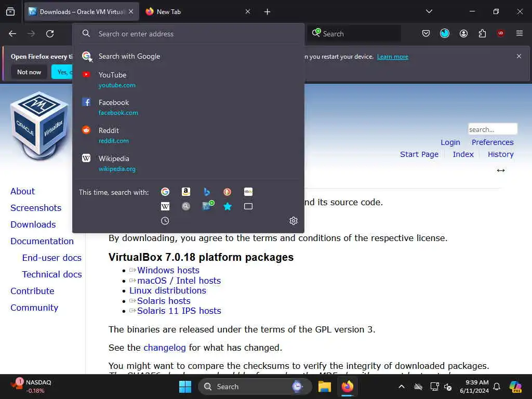The width and height of the screenshot is (532, 399).
Task: Select the YouTube suggestion
Action: click(188, 79)
